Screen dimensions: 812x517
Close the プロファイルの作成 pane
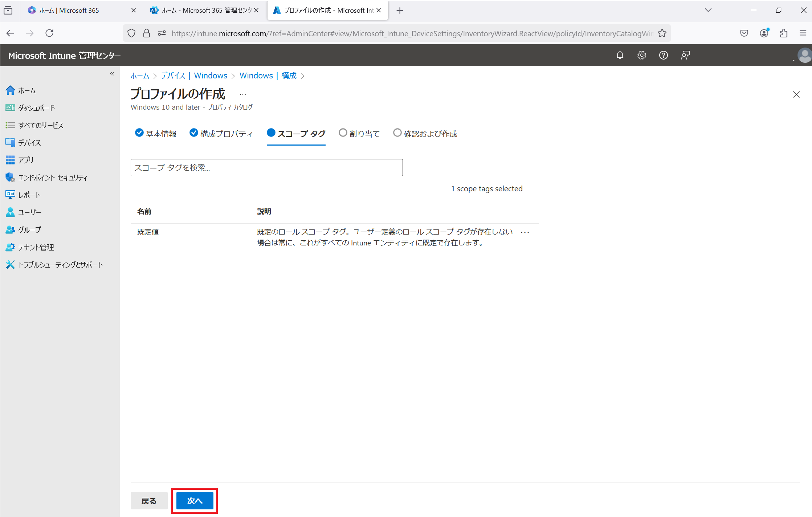(x=796, y=94)
